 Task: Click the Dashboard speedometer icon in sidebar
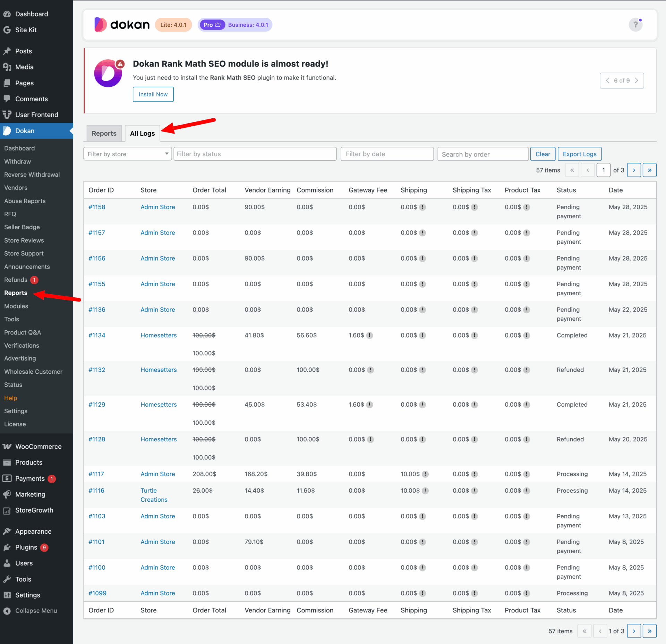click(x=7, y=14)
